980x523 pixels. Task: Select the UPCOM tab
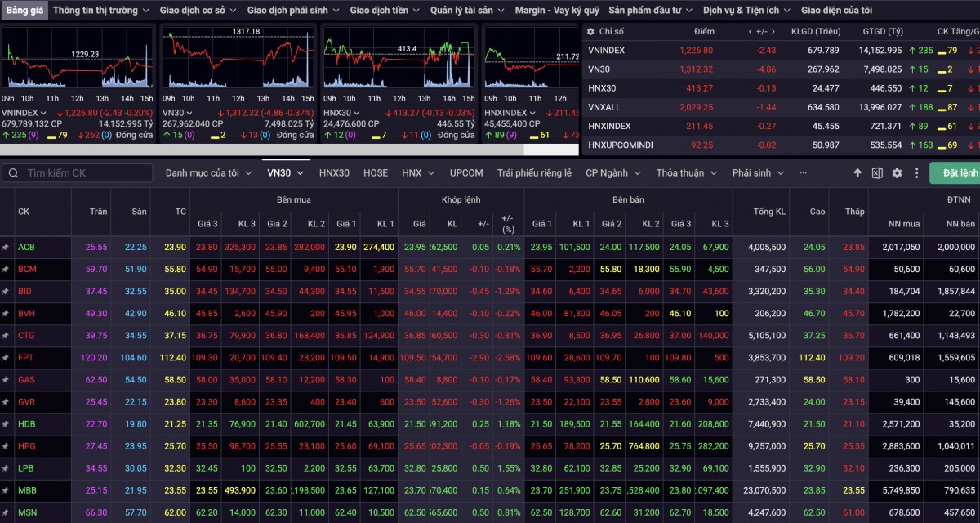466,173
